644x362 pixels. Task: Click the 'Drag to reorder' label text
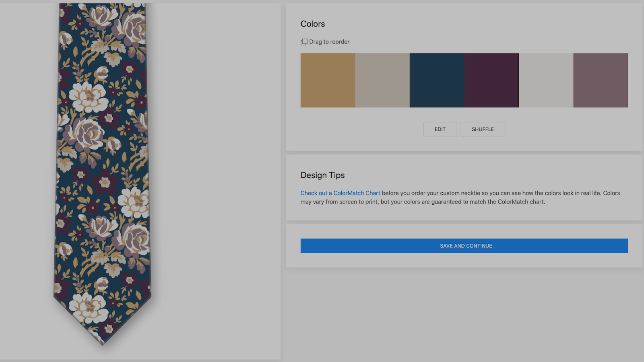coord(329,42)
